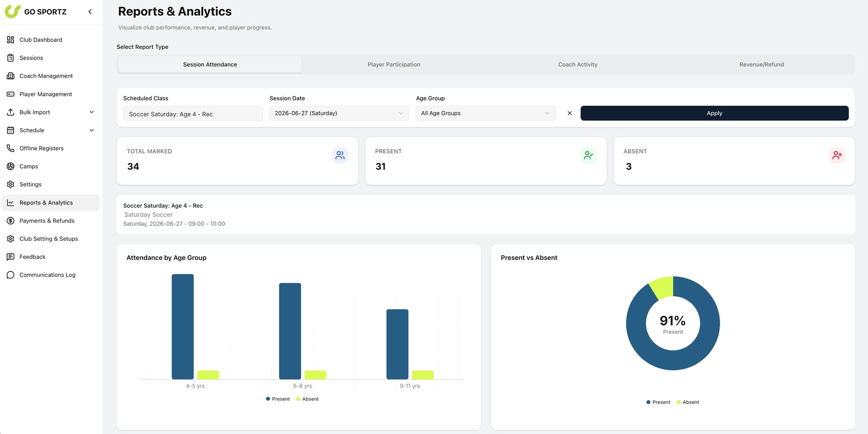Toggle Absent legend in donut chart
The width and height of the screenshot is (868, 434).
(688, 402)
